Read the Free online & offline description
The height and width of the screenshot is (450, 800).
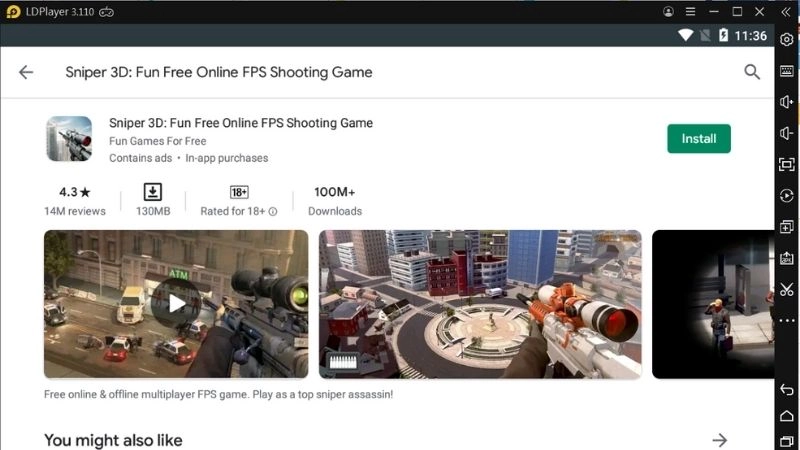218,394
